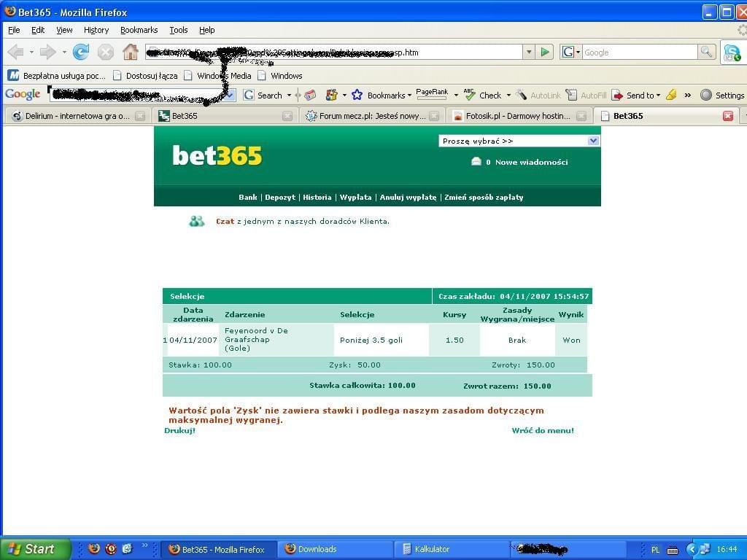
Task: Switch to the Fotosik.pl tab
Action: [x=519, y=116]
